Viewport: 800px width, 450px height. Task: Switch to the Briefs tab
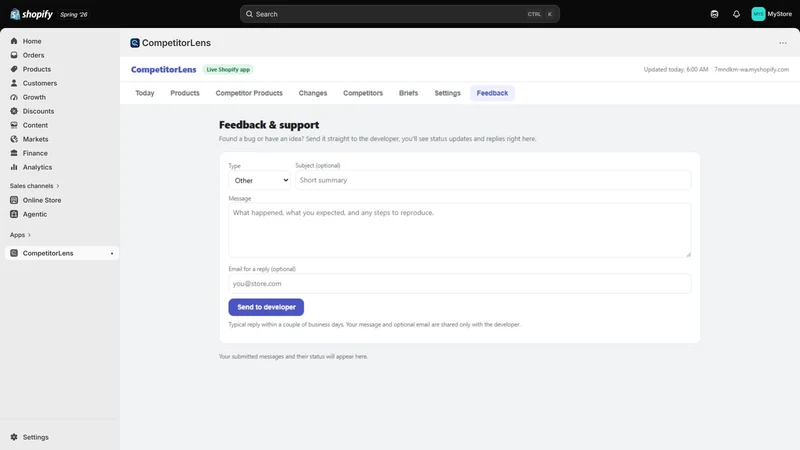coord(408,93)
